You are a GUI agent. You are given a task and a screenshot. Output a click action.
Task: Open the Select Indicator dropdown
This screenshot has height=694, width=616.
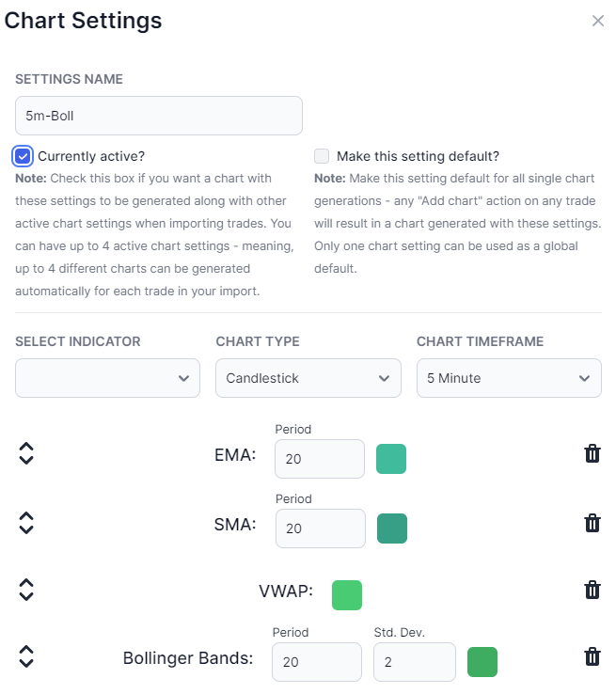coord(107,378)
